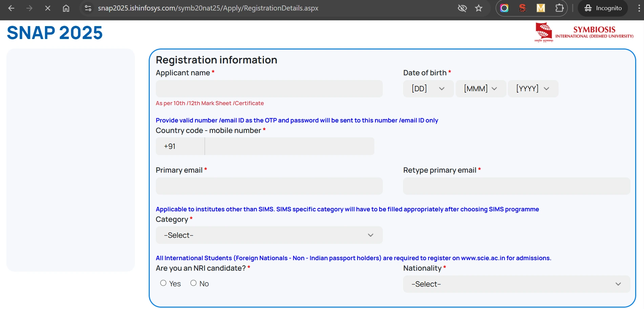Click the Category label

(172, 219)
